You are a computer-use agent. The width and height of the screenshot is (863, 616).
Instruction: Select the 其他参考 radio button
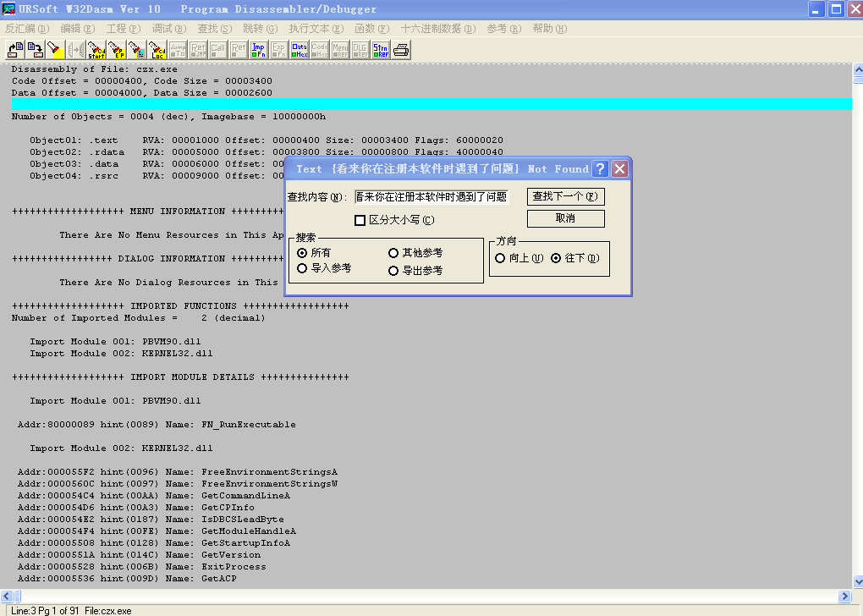[393, 253]
